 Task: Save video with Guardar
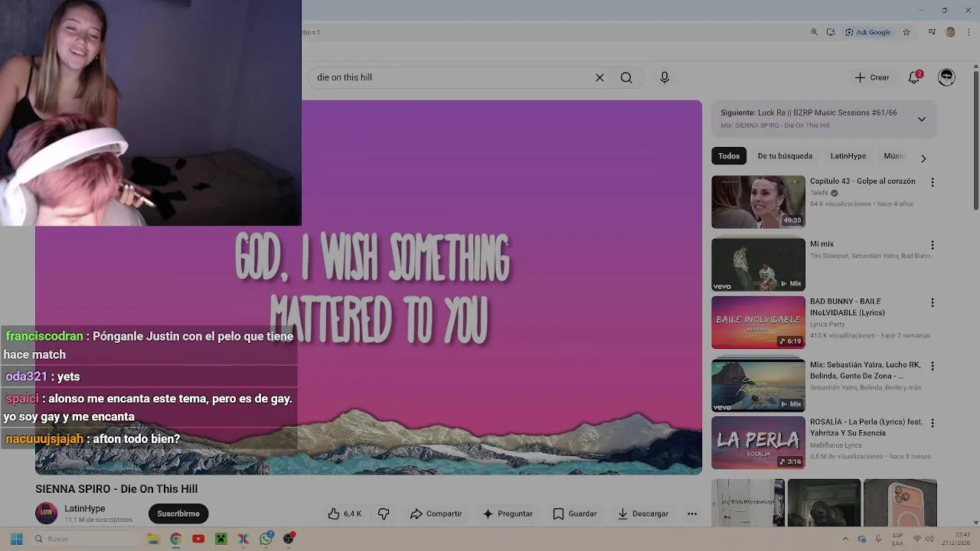tap(574, 514)
